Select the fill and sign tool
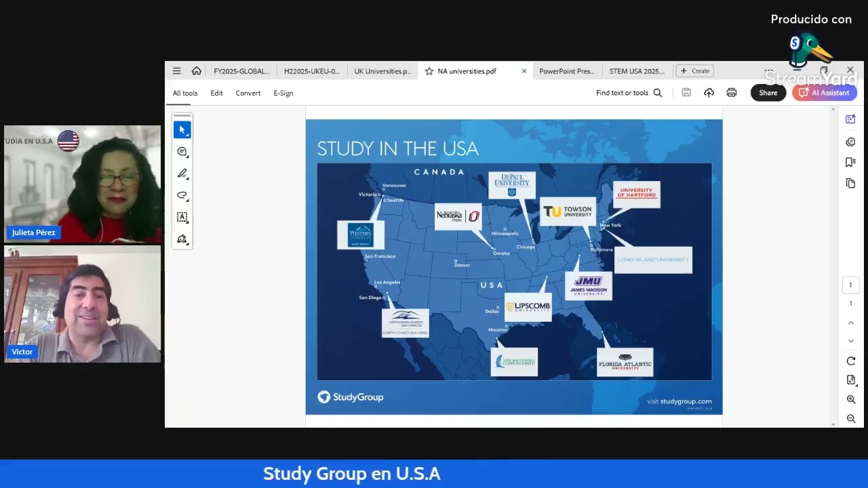This screenshot has height=488, width=868. [x=182, y=239]
